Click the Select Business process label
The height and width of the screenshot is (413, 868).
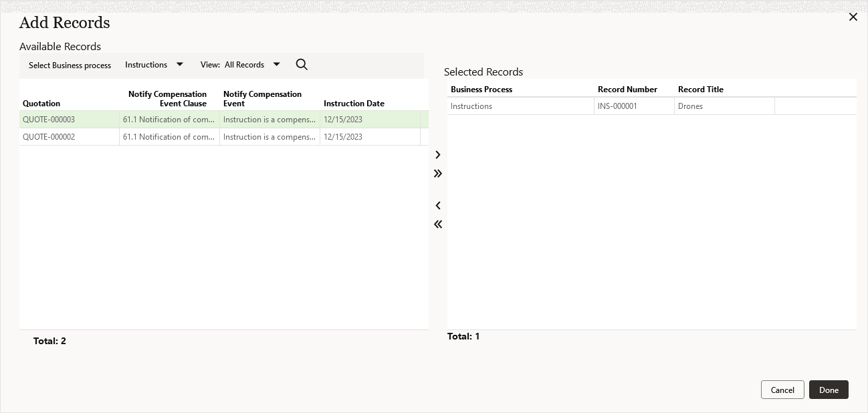pyautogui.click(x=70, y=65)
